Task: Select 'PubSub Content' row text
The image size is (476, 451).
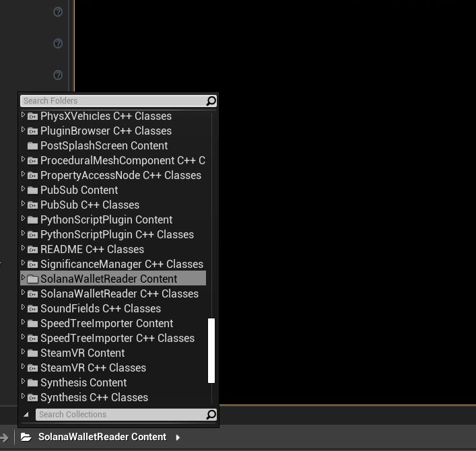Action: (79, 190)
